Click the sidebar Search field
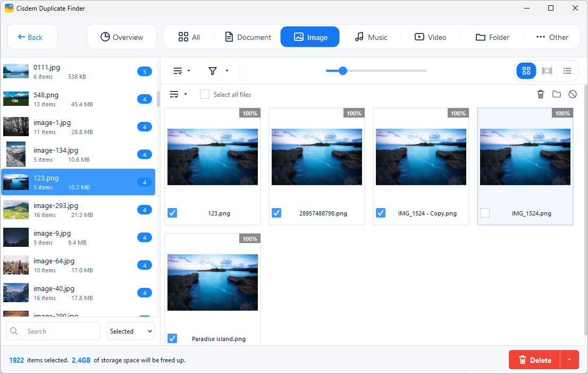The width and height of the screenshot is (588, 374). [53, 331]
